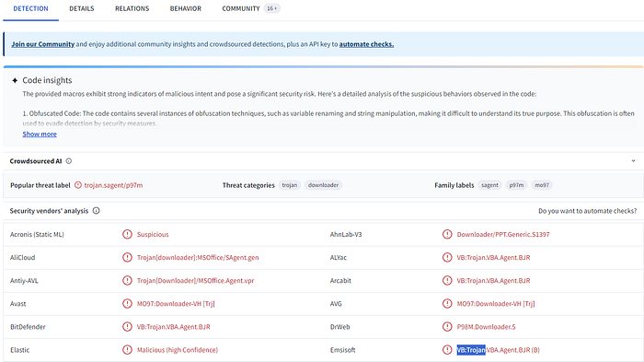Click the Code insights sparkle icon
The image size is (644, 362).
click(x=15, y=80)
